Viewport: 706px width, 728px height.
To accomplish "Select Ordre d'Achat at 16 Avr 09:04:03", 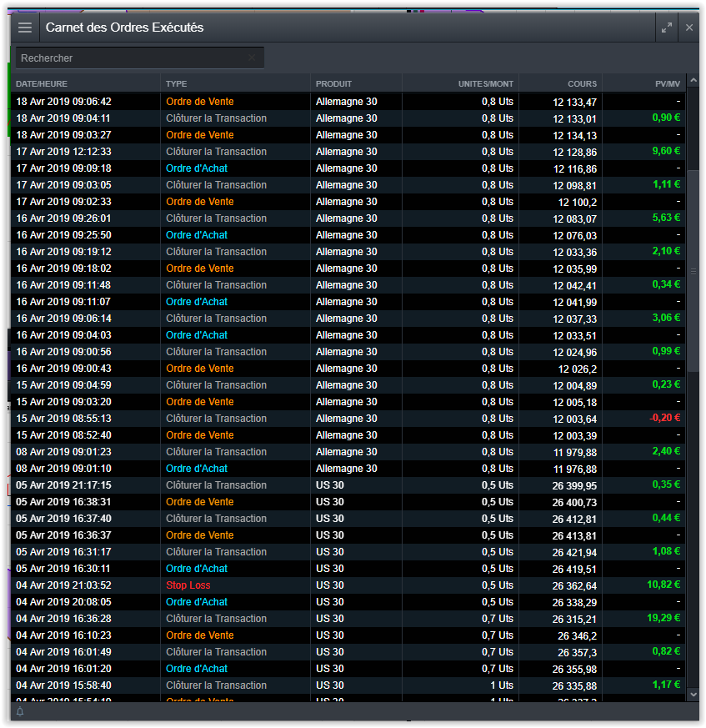I will click(197, 335).
